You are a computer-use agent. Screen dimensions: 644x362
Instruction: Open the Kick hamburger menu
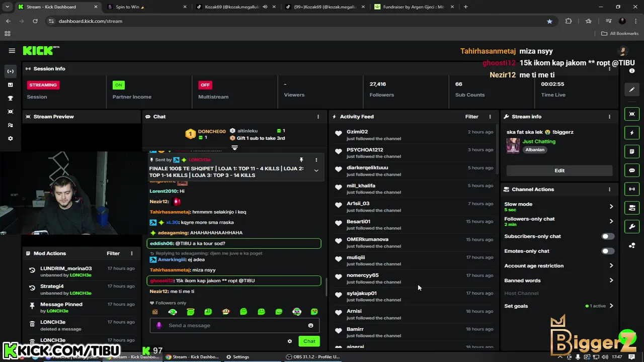(x=12, y=51)
